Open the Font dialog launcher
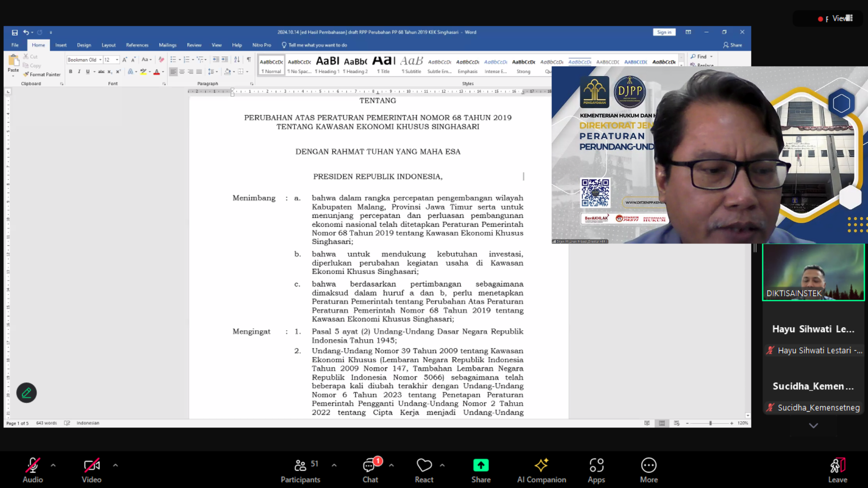The width and height of the screenshot is (868, 488). coord(164,84)
